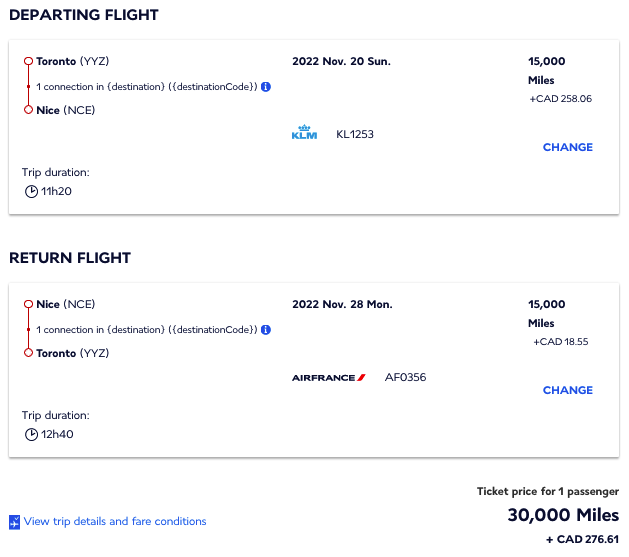629x557 pixels.
Task: Click Nice origin circle marker in return route
Action: (28, 304)
